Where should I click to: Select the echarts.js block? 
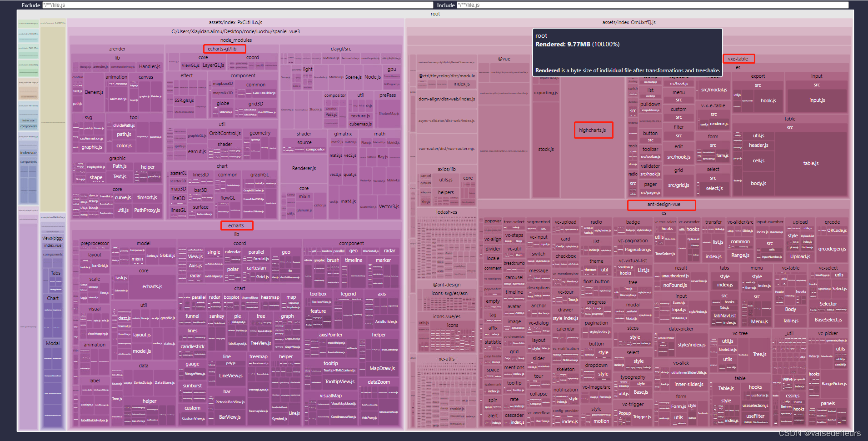(152, 286)
